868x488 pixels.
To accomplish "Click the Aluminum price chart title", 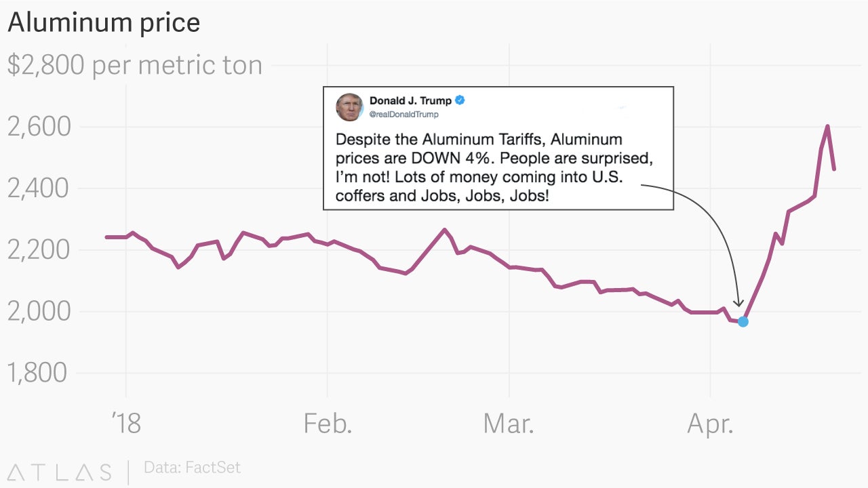I will click(104, 22).
